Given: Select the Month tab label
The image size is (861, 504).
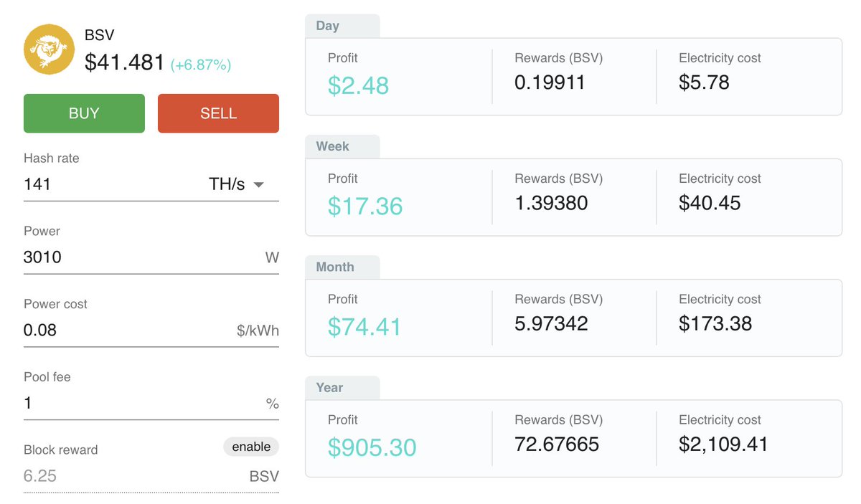Looking at the screenshot, I should tap(342, 267).
